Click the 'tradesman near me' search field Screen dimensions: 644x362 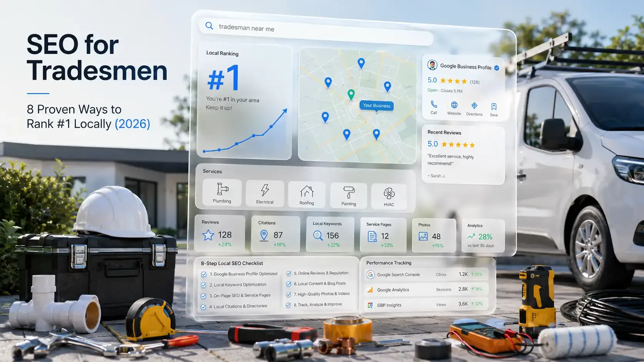point(316,32)
